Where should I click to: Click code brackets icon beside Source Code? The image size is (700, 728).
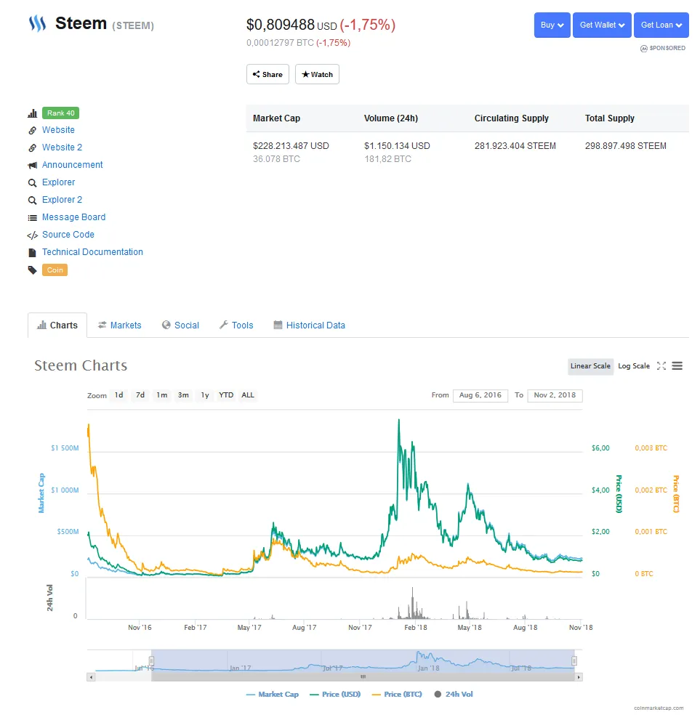pos(32,235)
